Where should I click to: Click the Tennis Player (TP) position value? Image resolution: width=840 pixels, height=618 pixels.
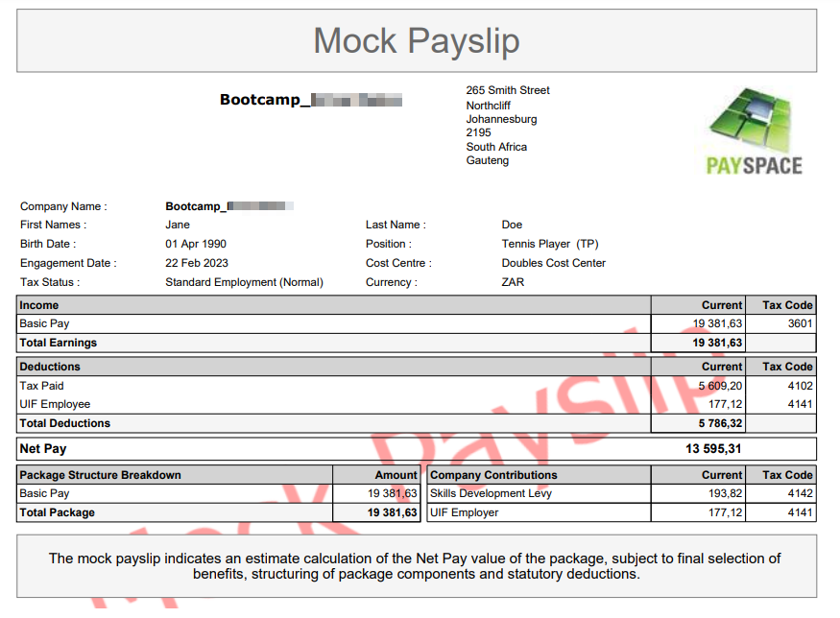549,244
